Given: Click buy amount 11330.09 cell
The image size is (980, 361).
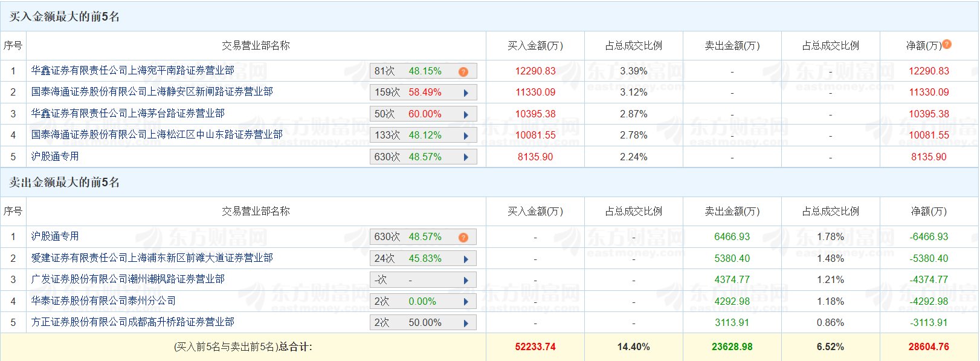Looking at the screenshot, I should (535, 93).
